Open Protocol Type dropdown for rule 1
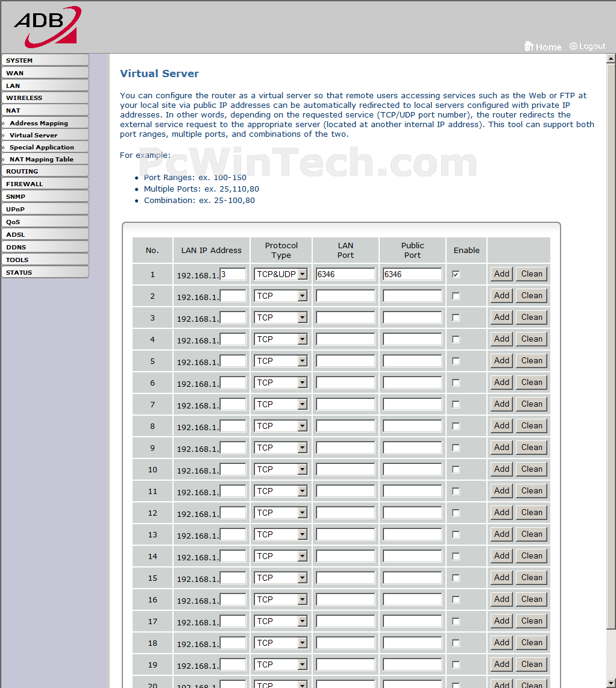The width and height of the screenshot is (616, 688). tap(280, 274)
